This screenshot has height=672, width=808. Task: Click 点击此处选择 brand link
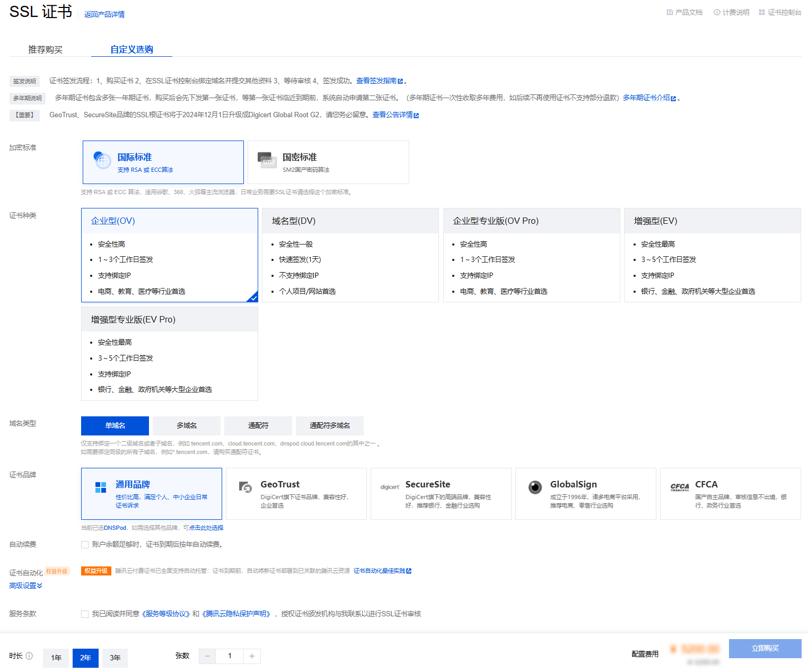[206, 528]
